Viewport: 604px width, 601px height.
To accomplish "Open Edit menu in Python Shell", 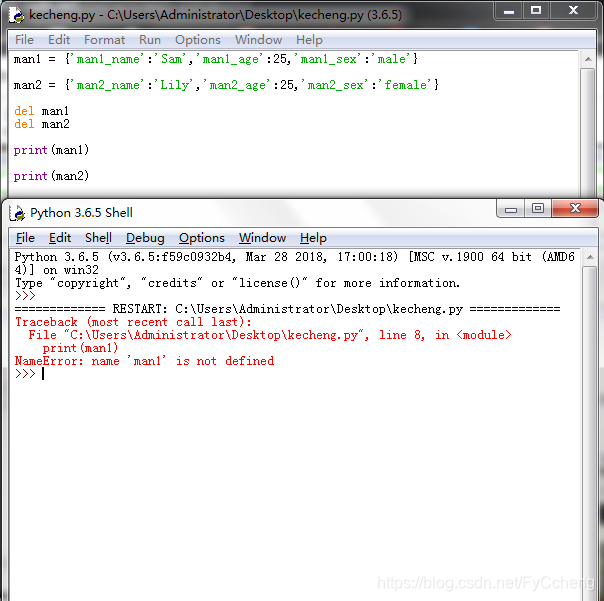I will [60, 238].
